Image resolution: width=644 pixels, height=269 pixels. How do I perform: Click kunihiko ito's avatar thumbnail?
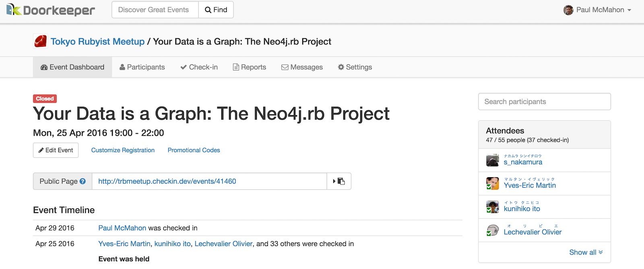click(493, 207)
